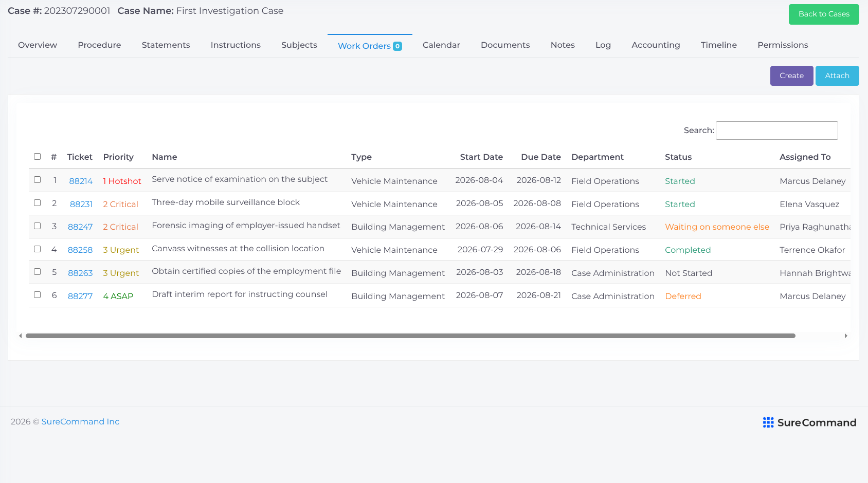Screen dimensions: 868x483
Task: Open the Overview tab
Action: coord(38,45)
